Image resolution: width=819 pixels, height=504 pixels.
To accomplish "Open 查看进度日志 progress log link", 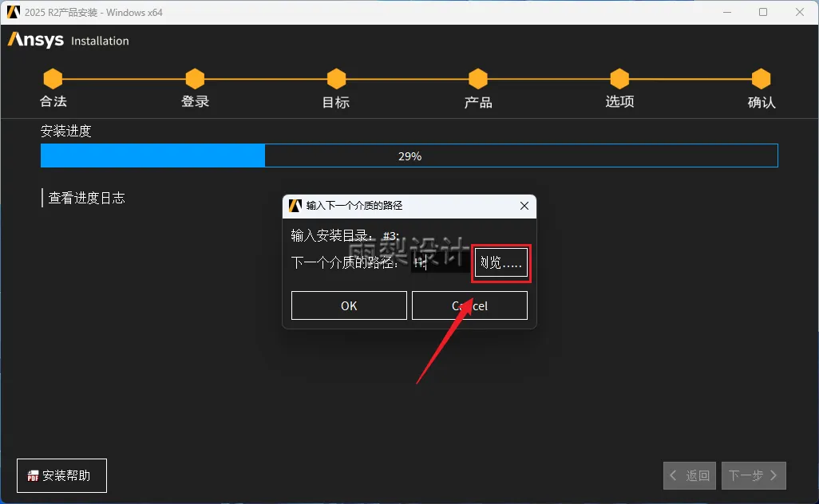I will [86, 199].
